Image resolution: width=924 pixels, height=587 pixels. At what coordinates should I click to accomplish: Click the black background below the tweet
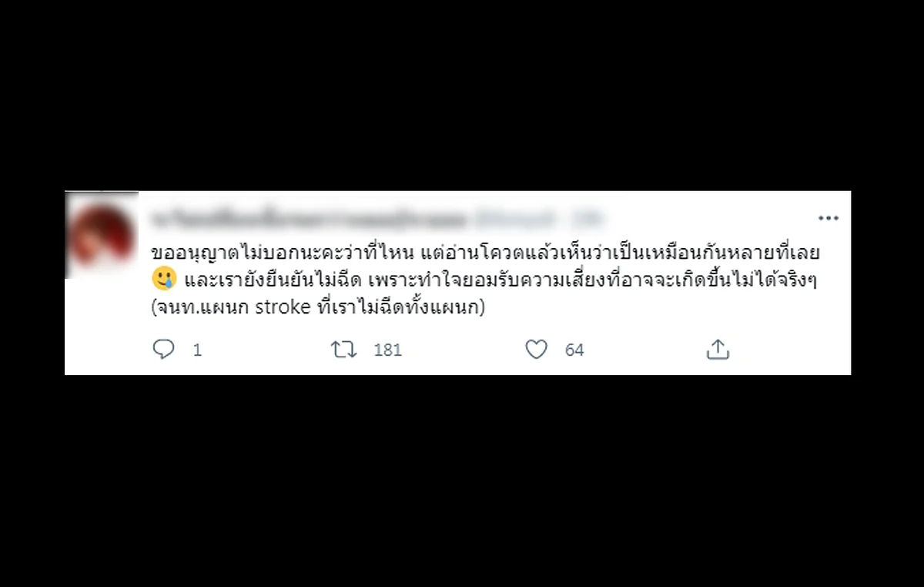pos(462,478)
